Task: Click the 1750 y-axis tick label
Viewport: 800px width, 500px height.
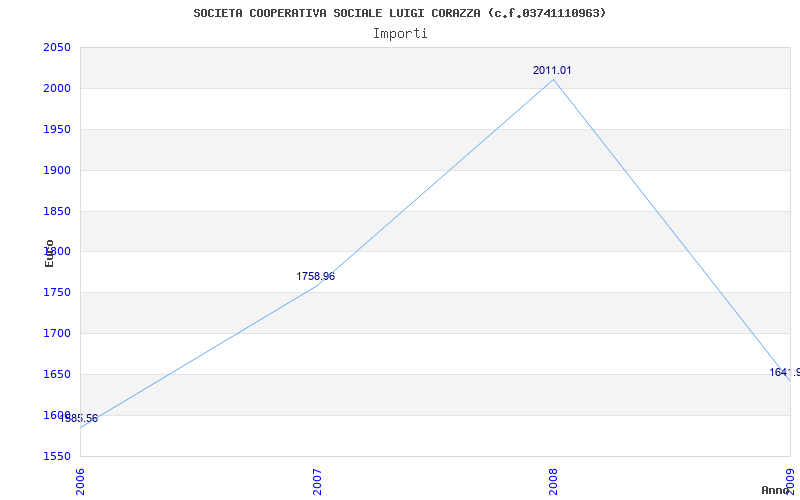Action: (57, 292)
